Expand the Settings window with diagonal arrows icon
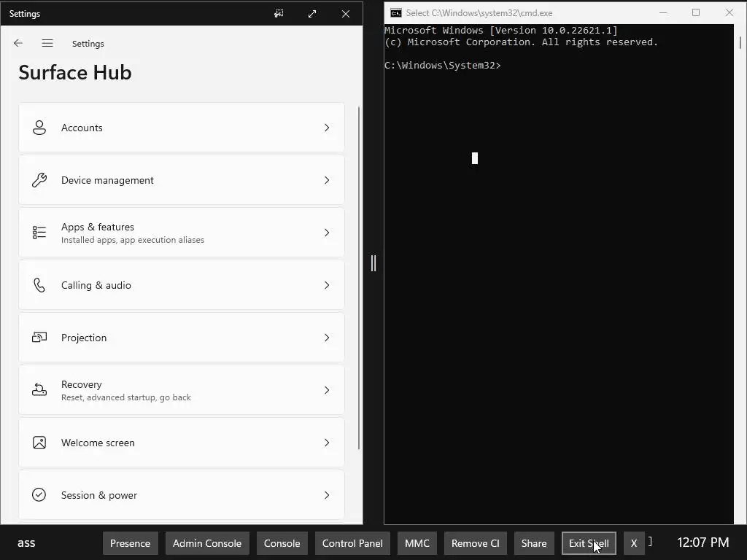 [x=312, y=14]
